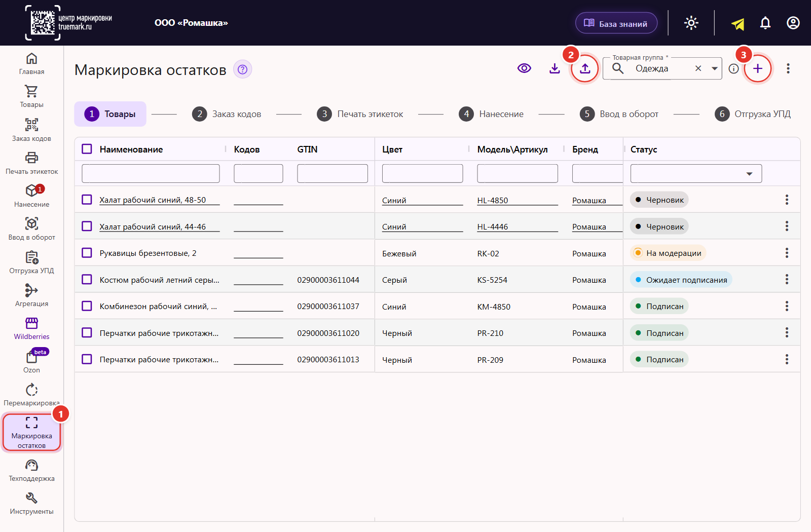Open the Wildberries sidebar section
The width and height of the screenshot is (811, 532).
click(31, 329)
